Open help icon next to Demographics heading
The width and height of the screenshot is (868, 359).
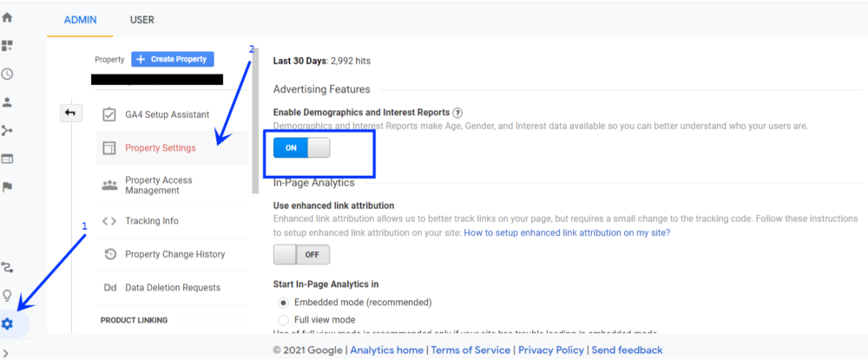pos(457,113)
